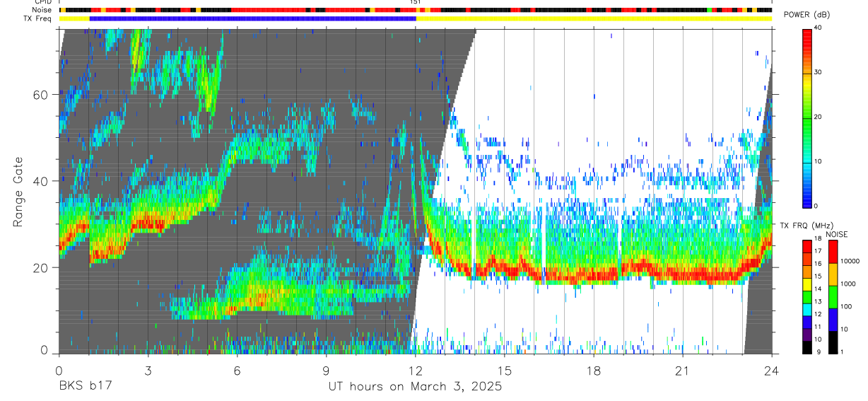Click green 100-1000 swatch in noise legend
868x401 pixels.
833,296
